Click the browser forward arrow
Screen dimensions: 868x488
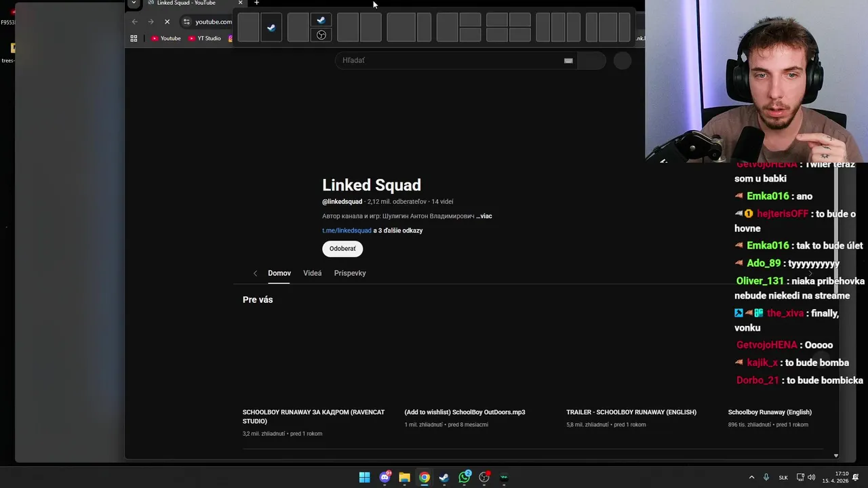pyautogui.click(x=151, y=22)
